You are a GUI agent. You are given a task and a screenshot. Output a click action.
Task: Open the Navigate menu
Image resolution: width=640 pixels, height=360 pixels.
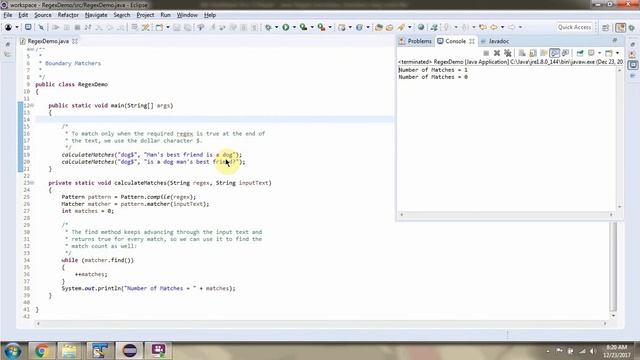96,15
